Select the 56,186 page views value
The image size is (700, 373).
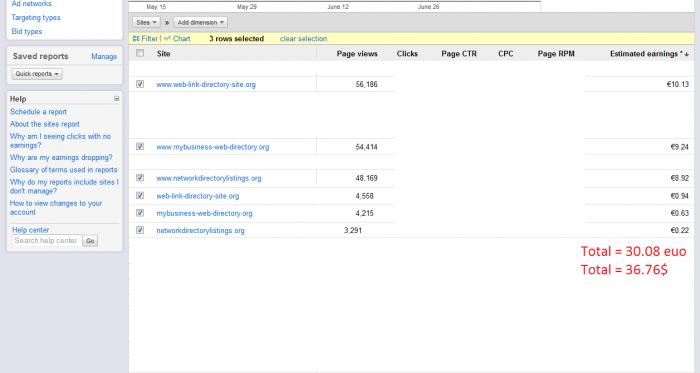pos(367,84)
